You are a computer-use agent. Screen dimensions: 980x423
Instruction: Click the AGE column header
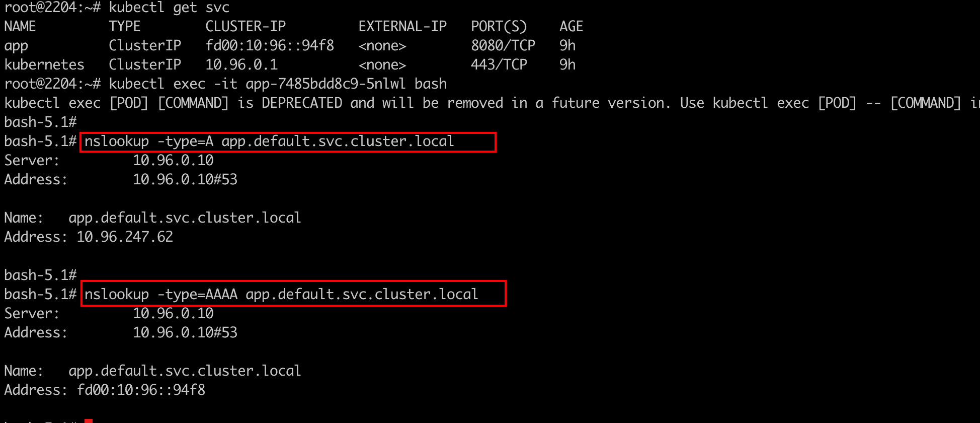(x=571, y=27)
